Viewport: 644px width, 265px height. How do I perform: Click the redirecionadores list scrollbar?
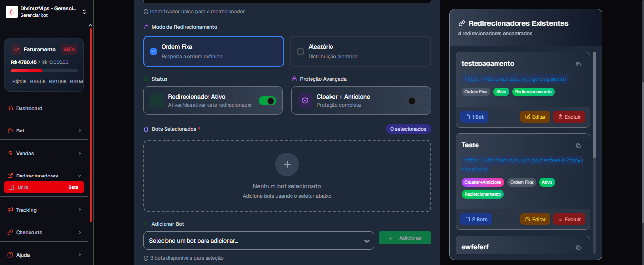[594, 105]
